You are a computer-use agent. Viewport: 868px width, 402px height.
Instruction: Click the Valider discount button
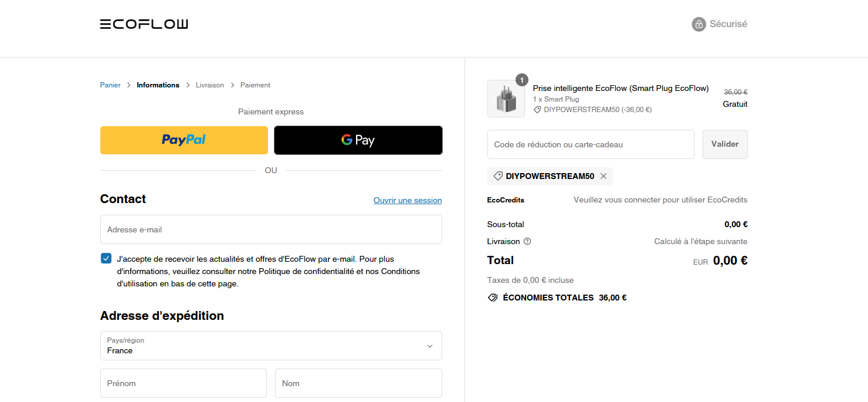pos(725,144)
